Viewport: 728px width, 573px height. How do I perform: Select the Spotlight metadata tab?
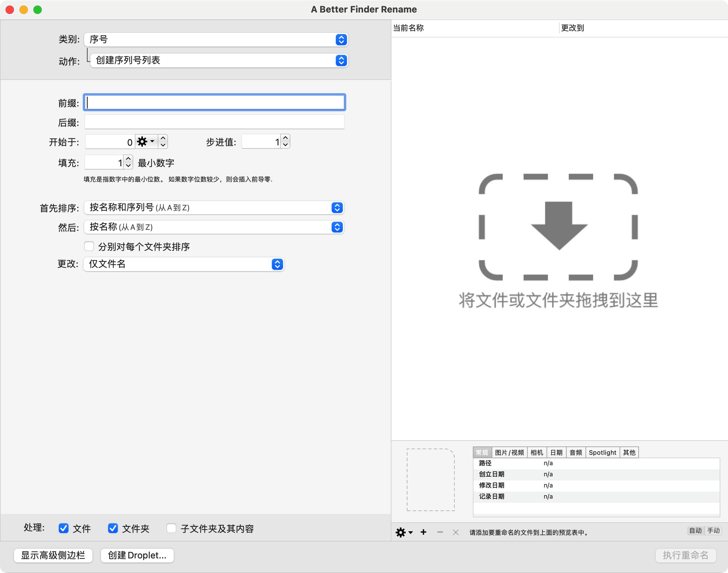tap(602, 452)
